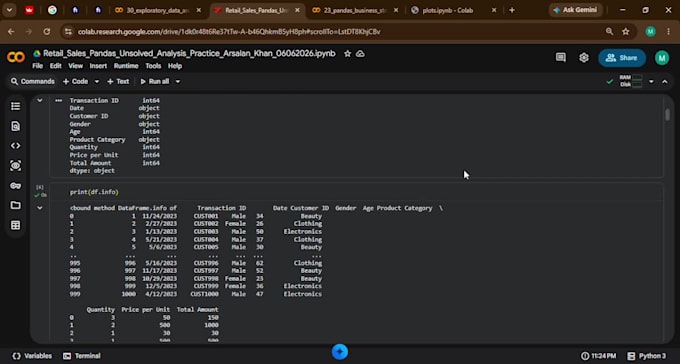Click the Python 3 runtime indicator
The height and width of the screenshot is (364, 680).
647,356
